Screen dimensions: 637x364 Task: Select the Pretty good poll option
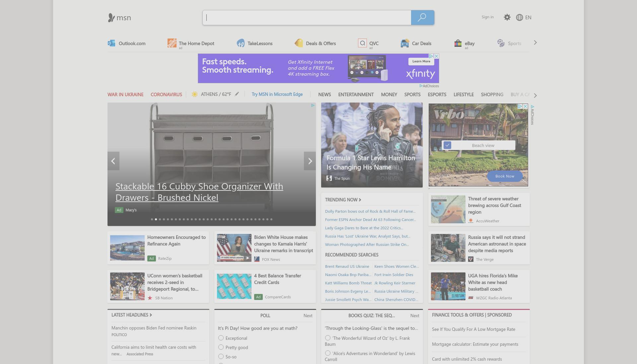(221, 347)
